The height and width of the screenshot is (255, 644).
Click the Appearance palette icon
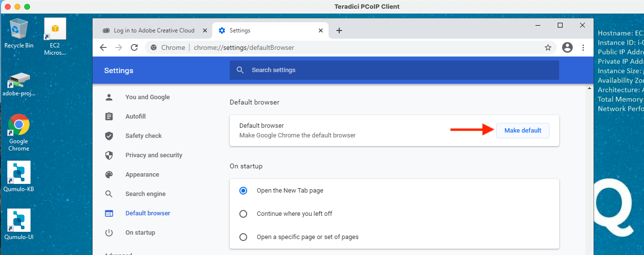[x=109, y=175]
